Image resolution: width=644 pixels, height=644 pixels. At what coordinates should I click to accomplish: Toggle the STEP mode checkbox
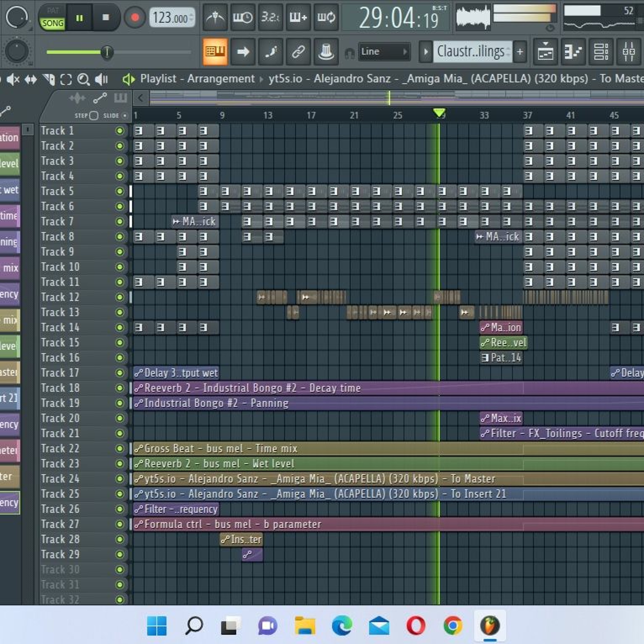(94, 116)
